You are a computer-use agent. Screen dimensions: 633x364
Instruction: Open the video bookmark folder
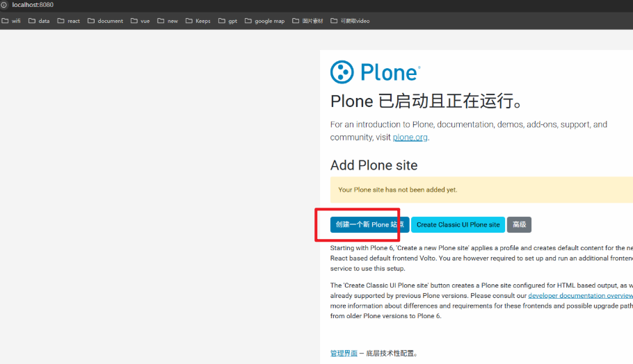[x=350, y=21]
